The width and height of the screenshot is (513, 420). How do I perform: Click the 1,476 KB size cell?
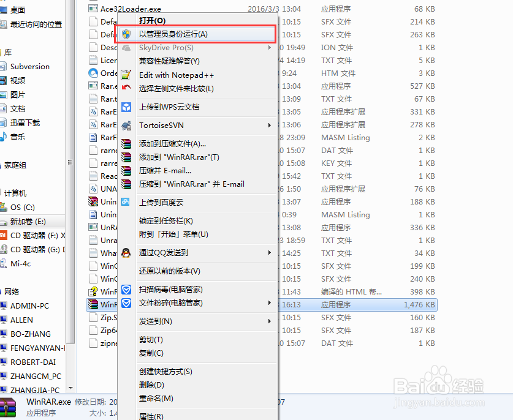tap(419, 305)
